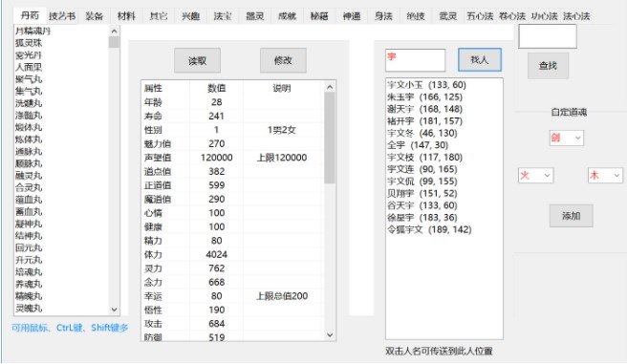Click the 正道值 value 599
Viewport: 627px width, 364px height.
216,185
